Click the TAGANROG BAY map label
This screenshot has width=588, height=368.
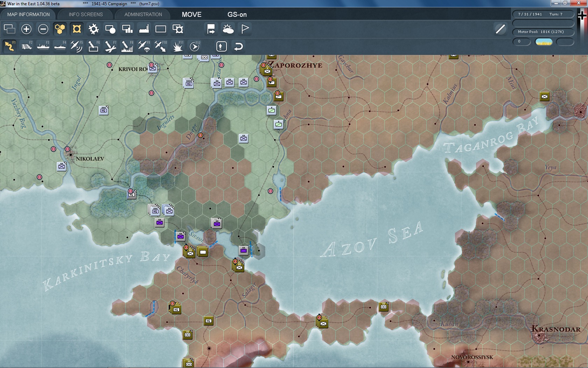[491, 135]
